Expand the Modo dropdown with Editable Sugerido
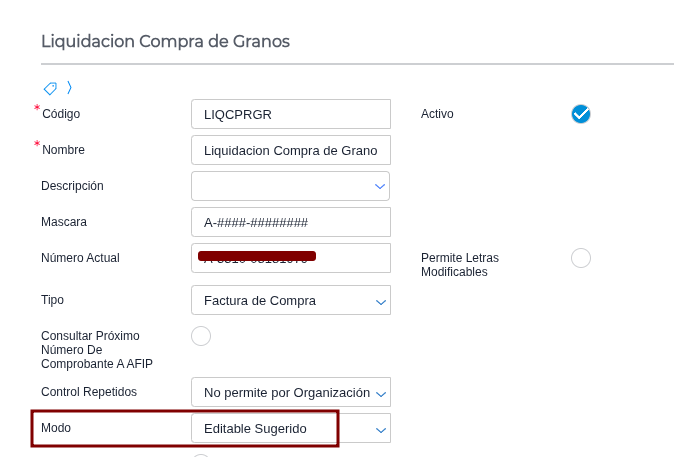Image resolution: width=674 pixels, height=457 pixels. pyautogui.click(x=291, y=428)
